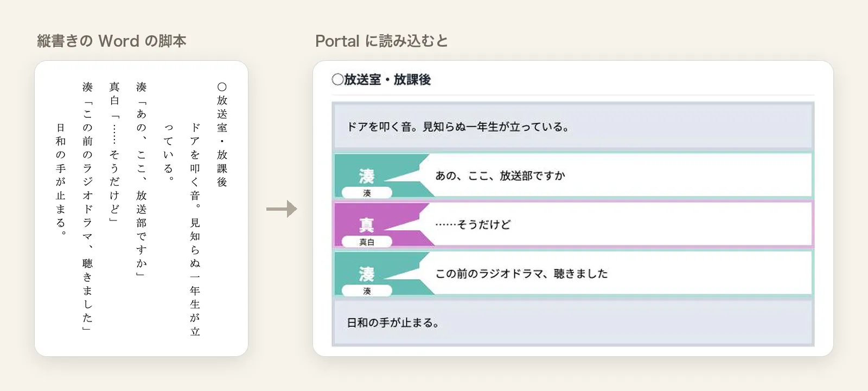Select the stage direction ドアを叩く音。見知らぬ一年生が立っている。
Viewport: 868px width, 391px height.
click(573, 127)
